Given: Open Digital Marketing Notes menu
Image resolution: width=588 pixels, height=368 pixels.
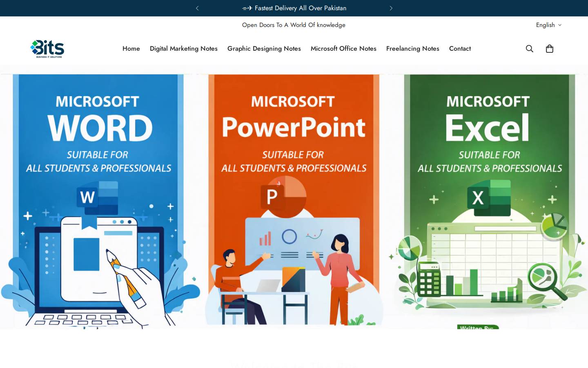Looking at the screenshot, I should pos(184,49).
